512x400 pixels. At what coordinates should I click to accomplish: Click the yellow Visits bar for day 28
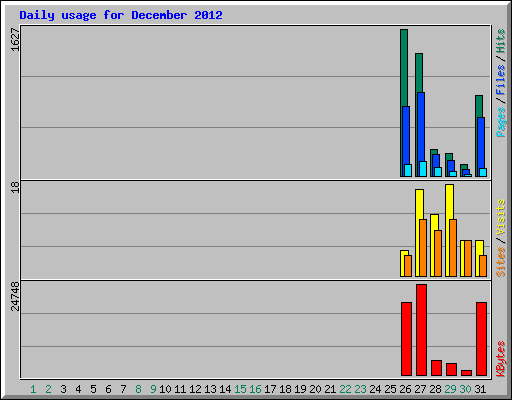coord(434,222)
